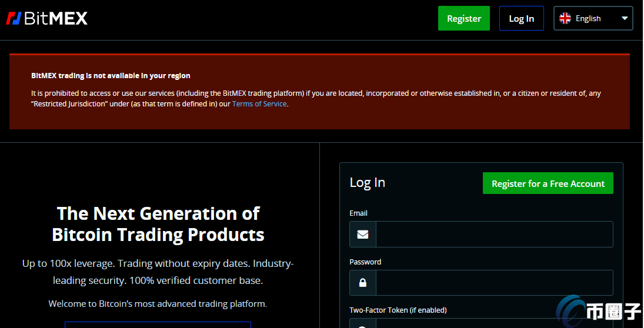Open the Terms of Service link

[x=259, y=104]
